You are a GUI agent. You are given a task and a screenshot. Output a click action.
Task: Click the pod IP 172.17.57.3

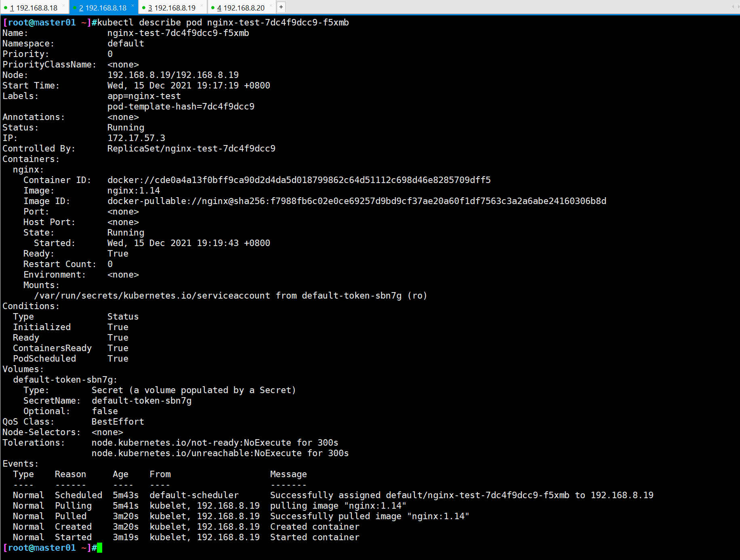136,138
